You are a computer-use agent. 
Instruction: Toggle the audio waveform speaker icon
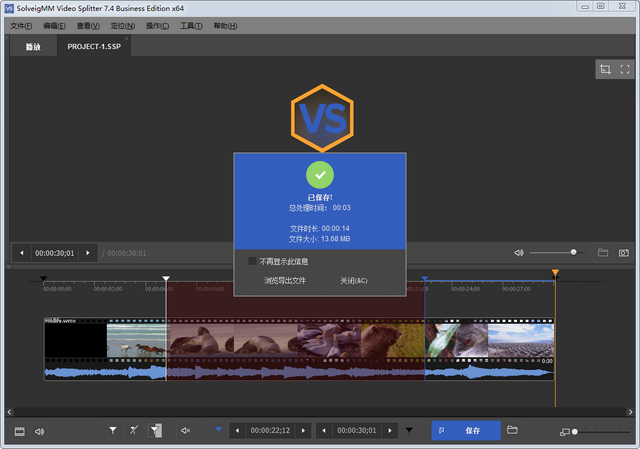39,431
